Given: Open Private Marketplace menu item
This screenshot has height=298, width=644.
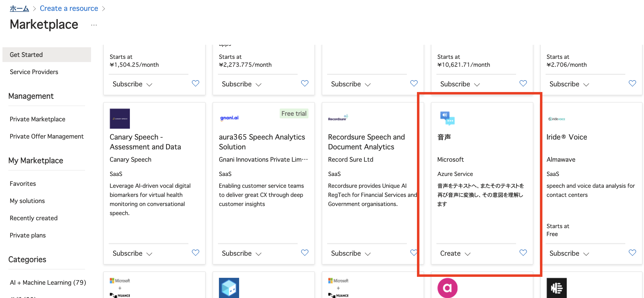Looking at the screenshot, I should point(37,119).
